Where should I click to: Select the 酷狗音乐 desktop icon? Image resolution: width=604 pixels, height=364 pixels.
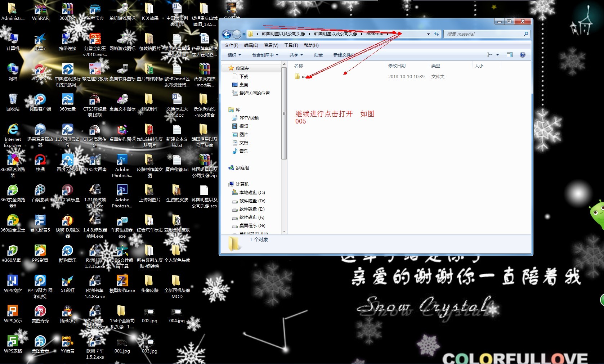[x=68, y=253]
